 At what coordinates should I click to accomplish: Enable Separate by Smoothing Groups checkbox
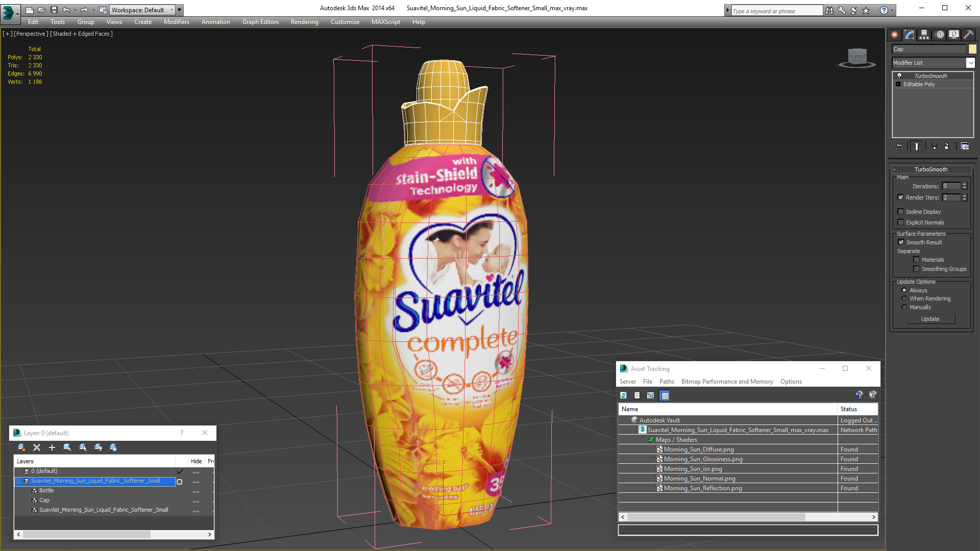[x=916, y=269]
